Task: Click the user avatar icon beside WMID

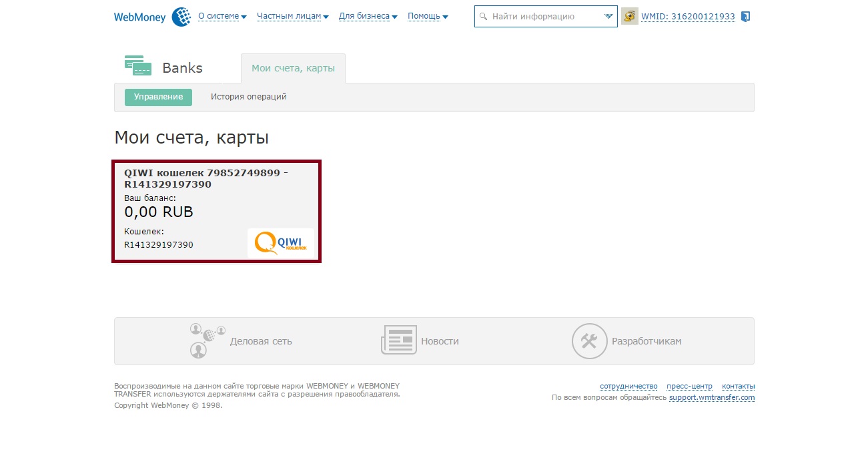Action: tap(629, 17)
